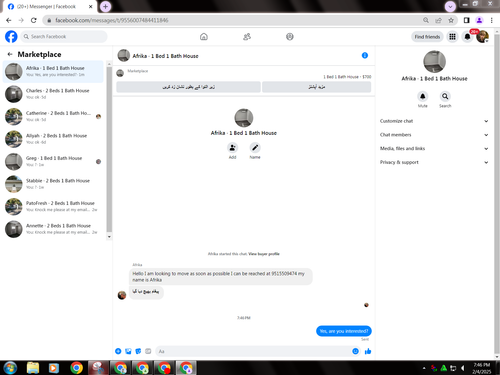This screenshot has height=375, width=500.
Task: Open the tab search dropdown in Chrome
Action: coord(450,6)
